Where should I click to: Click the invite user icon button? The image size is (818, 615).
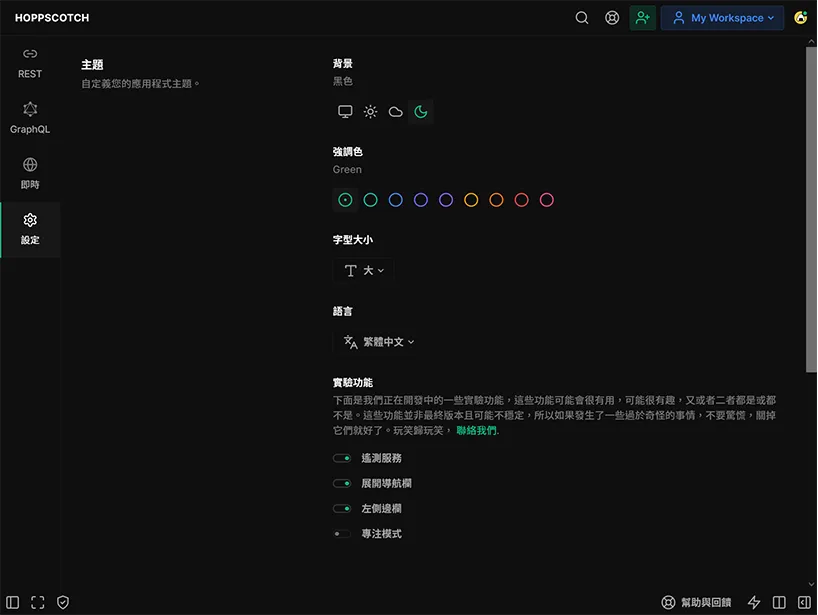(x=643, y=18)
